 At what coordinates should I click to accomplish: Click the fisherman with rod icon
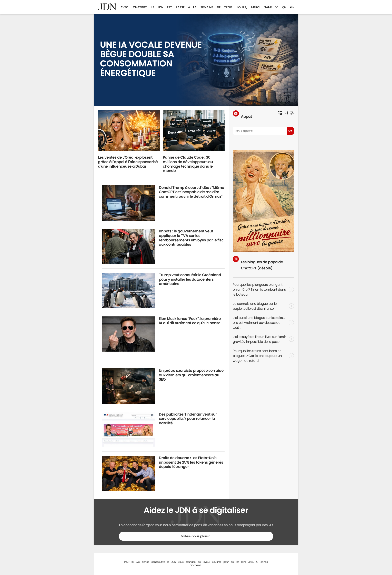tap(286, 113)
